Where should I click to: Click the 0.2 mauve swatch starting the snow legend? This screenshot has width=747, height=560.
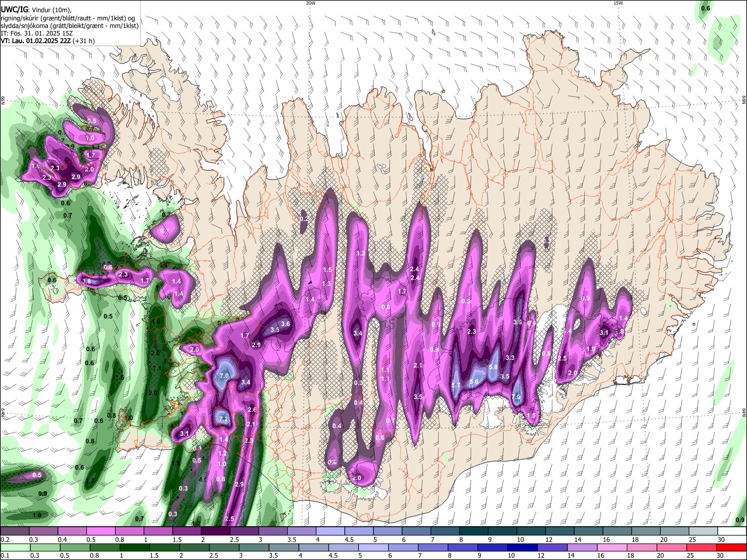tap(15, 531)
